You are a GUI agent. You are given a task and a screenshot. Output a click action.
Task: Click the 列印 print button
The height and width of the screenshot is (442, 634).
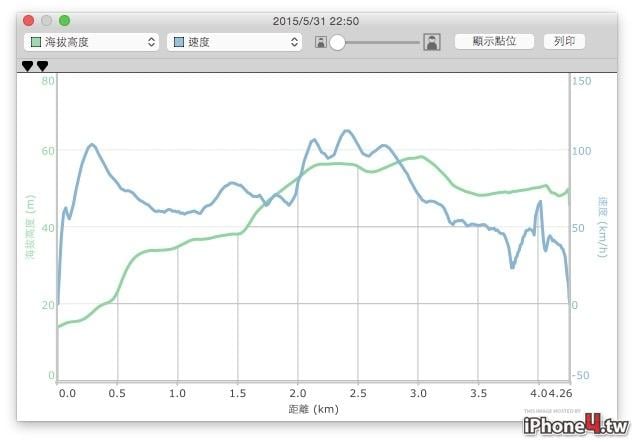pyautogui.click(x=564, y=41)
